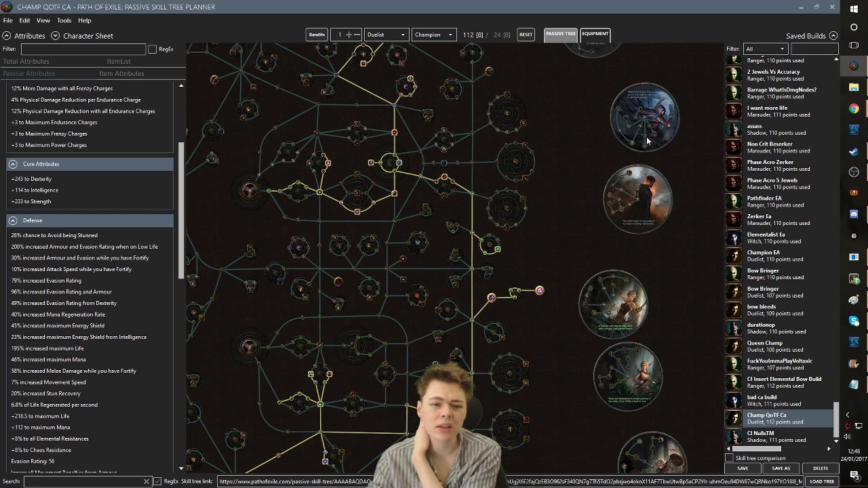Open the saved builds Filter All dropdown
Image resolution: width=868 pixels, height=488 pixels.
click(765, 49)
